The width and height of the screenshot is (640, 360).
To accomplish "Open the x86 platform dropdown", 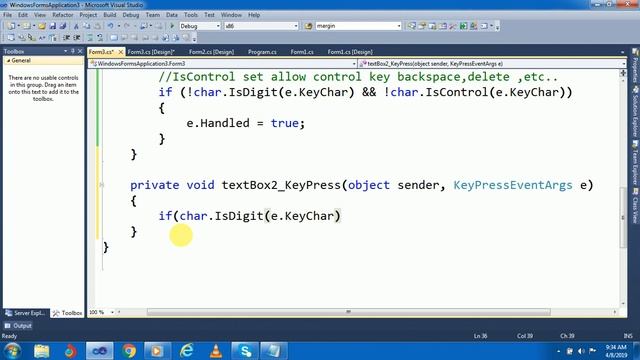I will click(x=296, y=26).
